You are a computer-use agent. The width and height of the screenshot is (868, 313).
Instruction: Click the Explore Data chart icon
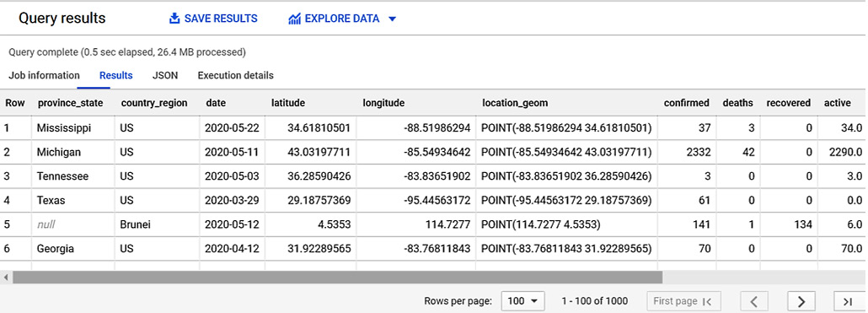coord(294,19)
